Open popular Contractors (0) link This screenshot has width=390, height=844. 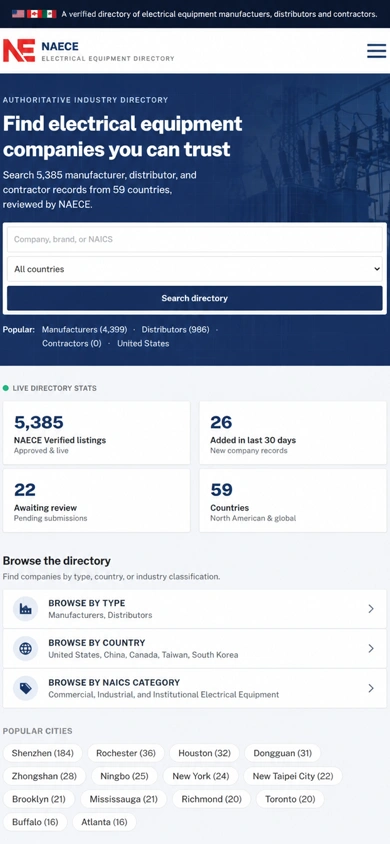coord(72,343)
